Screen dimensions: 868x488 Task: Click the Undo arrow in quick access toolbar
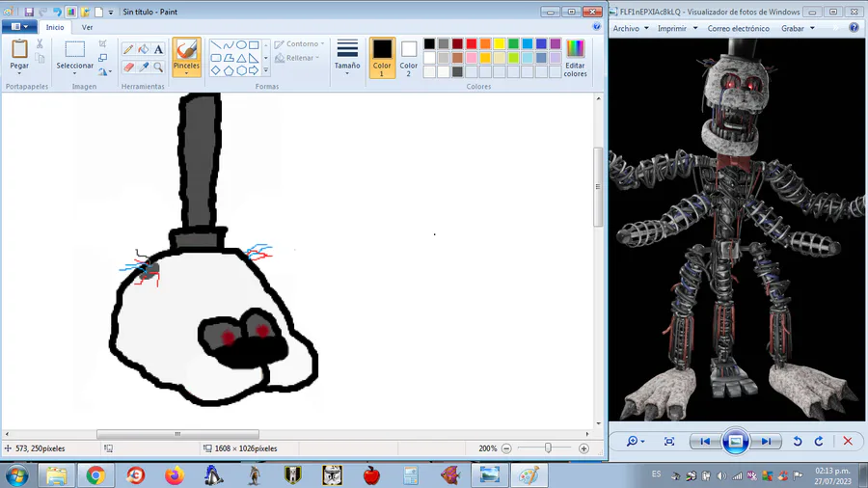pyautogui.click(x=57, y=12)
